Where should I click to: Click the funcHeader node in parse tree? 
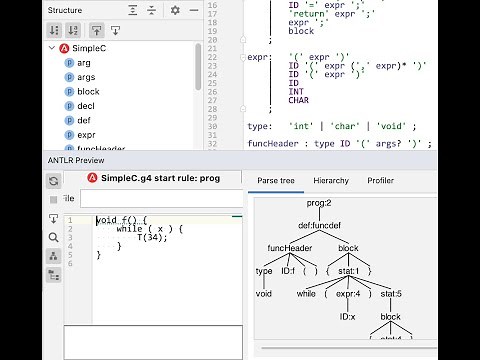point(290,248)
